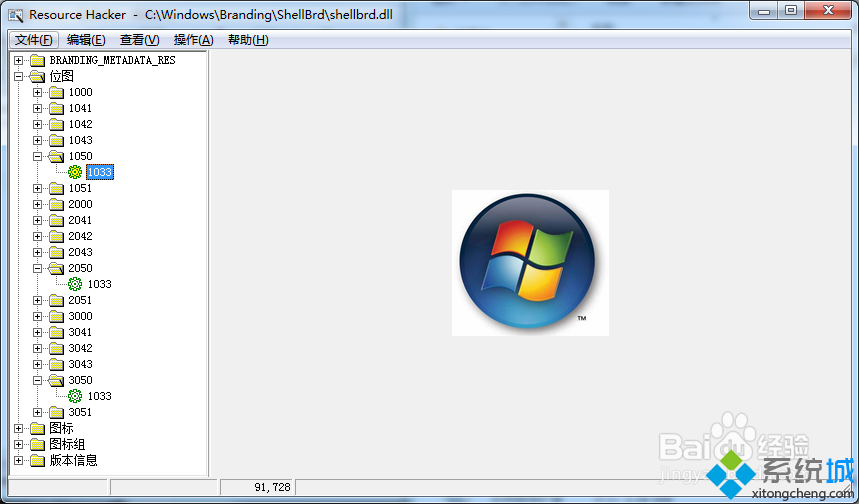Click the folder icon for 1051
The image size is (859, 504).
pos(56,188)
